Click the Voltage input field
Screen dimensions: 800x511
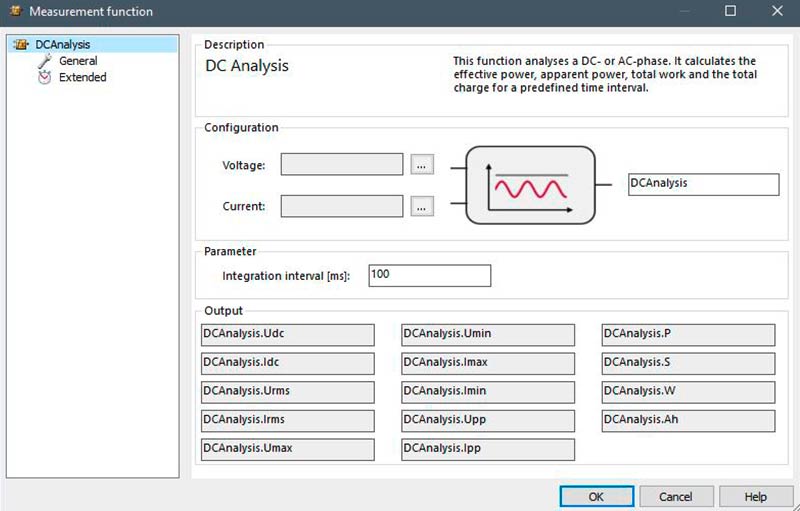(342, 165)
